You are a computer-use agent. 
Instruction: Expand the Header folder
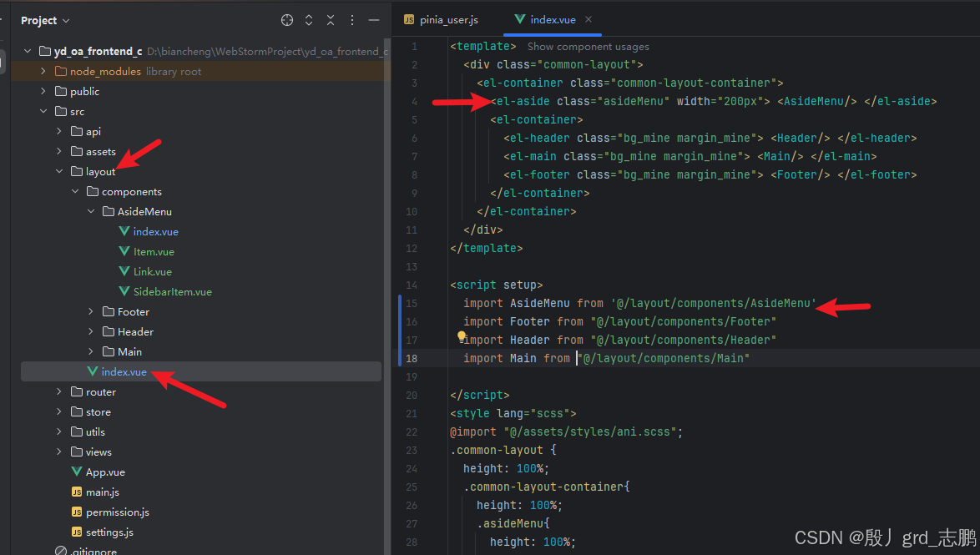91,331
